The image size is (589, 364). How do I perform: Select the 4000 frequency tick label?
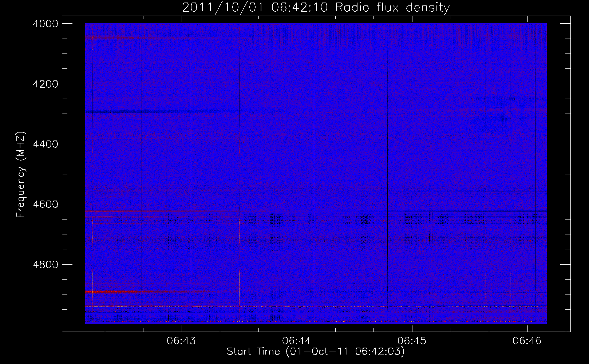click(x=46, y=24)
